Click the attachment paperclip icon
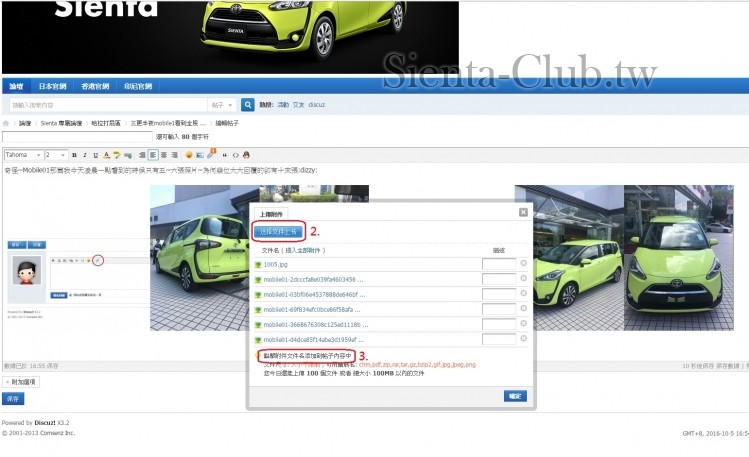The image size is (749, 457). point(211,155)
